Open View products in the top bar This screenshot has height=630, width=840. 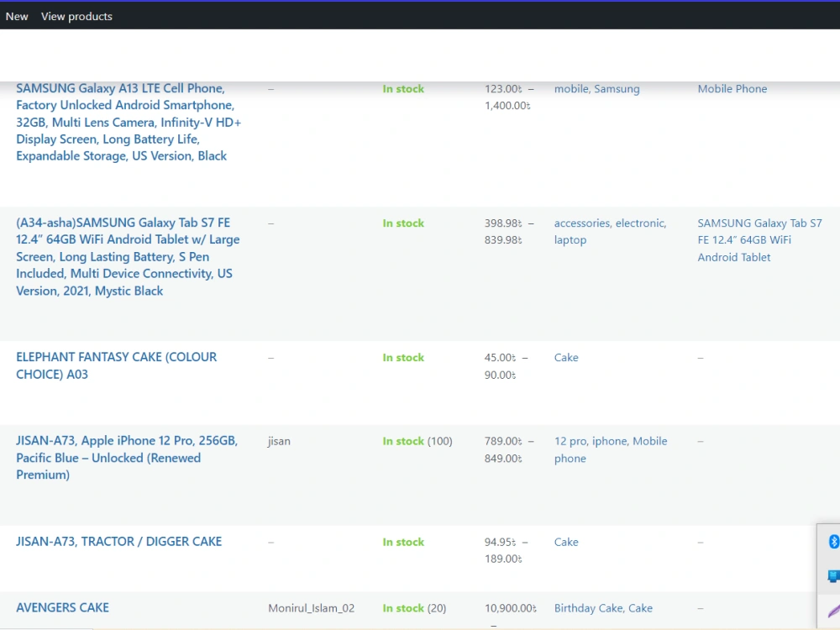(76, 16)
